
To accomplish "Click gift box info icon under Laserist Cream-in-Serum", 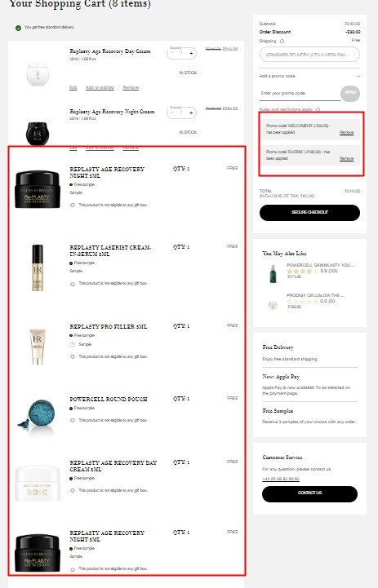I will tap(73, 284).
